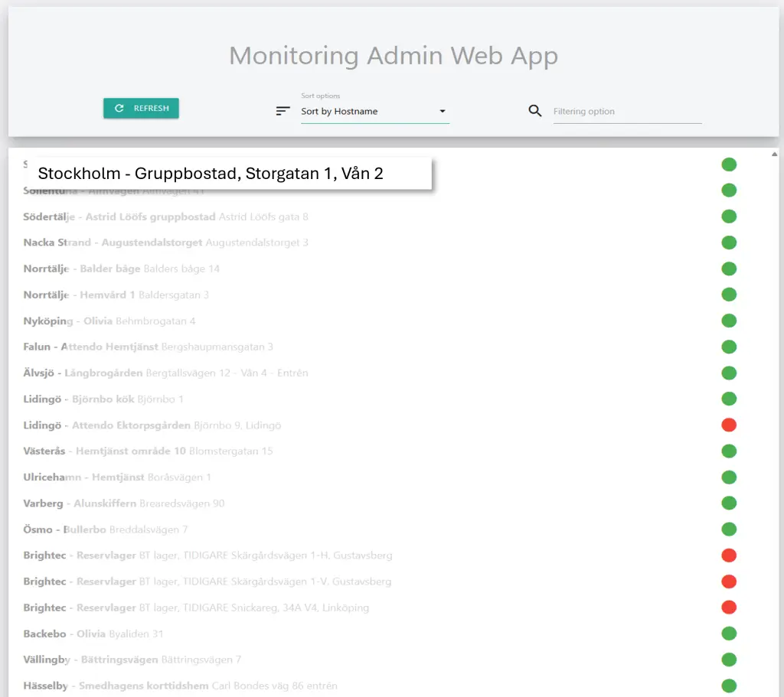The image size is (784, 697).
Task: Click red status dot for Attendo Ektorpsgården
Action: click(x=729, y=425)
